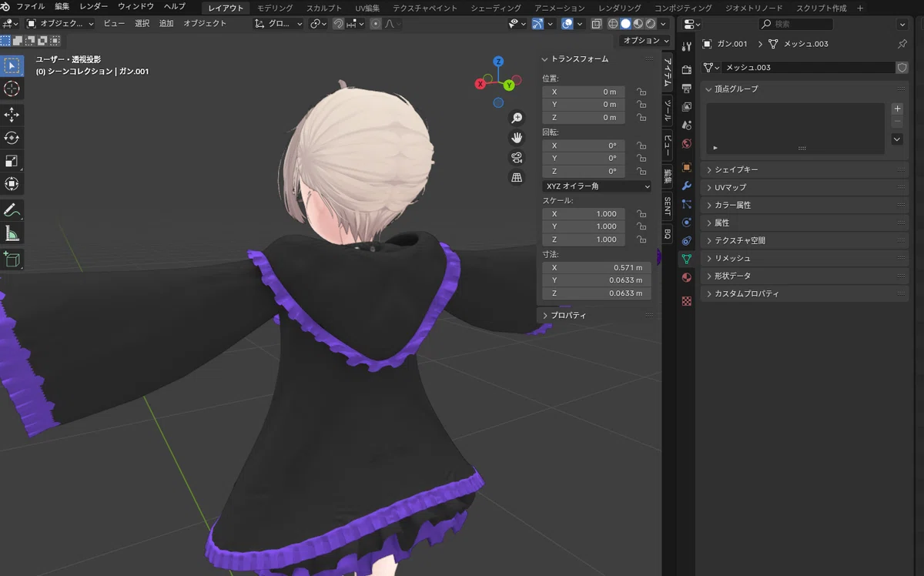Open the Render properties tab icon
Image resolution: width=924 pixels, height=576 pixels.
(x=687, y=70)
